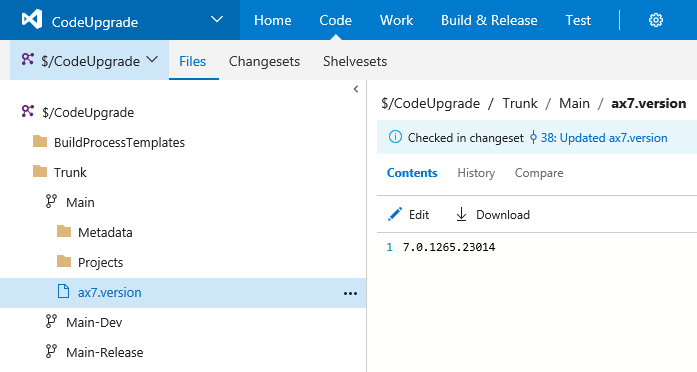Select the Projects folder in the tree
Viewport: 697px width, 372px height.
[x=90, y=262]
